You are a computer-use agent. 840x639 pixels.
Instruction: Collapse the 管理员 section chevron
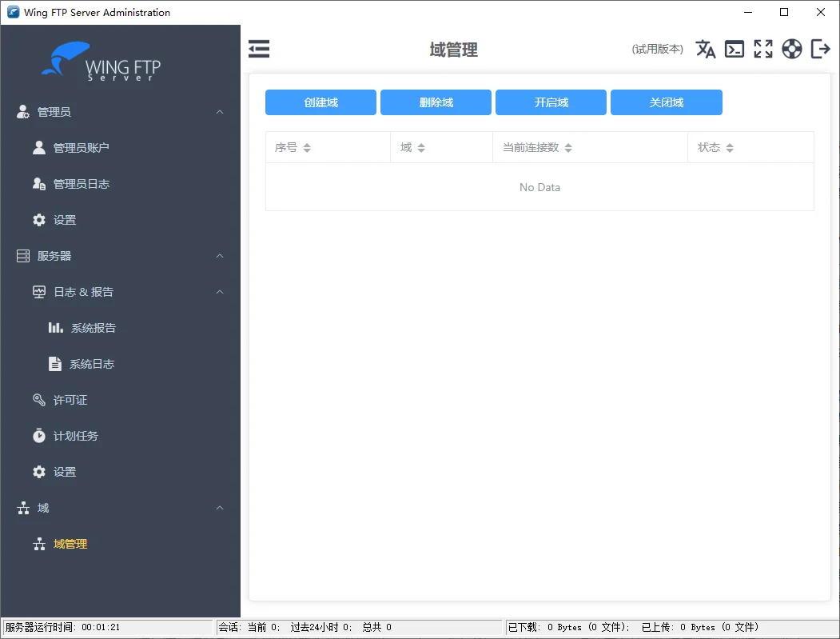point(220,111)
